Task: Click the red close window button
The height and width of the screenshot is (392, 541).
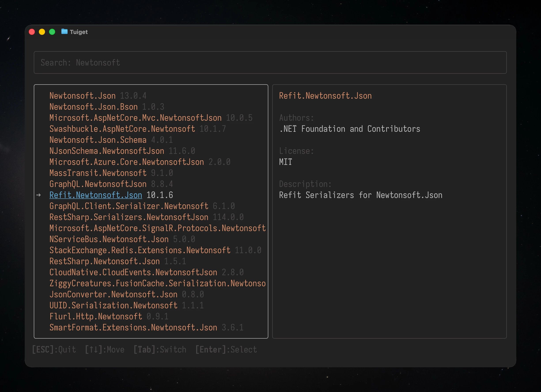Action: click(32, 32)
